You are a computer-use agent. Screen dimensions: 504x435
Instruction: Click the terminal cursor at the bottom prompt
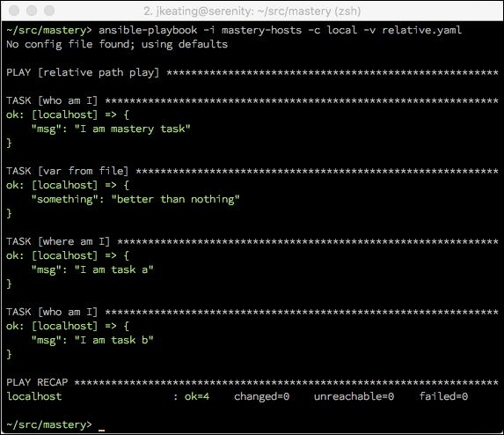[x=101, y=429]
